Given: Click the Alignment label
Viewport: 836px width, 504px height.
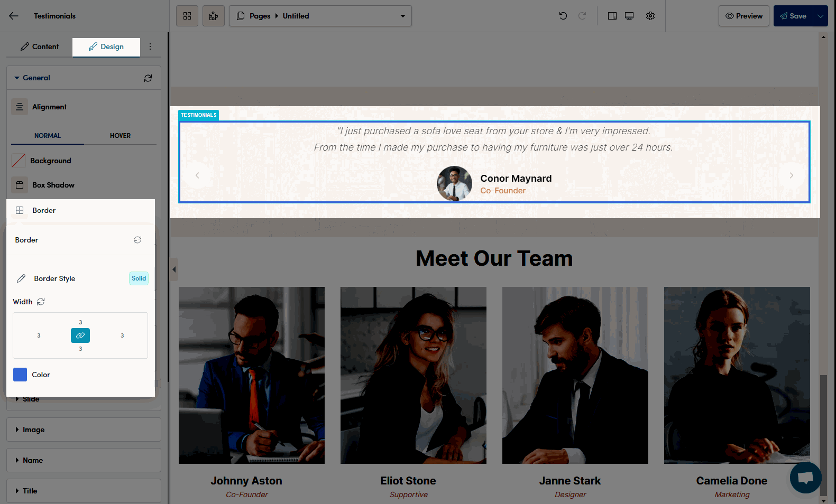Looking at the screenshot, I should 49,107.
